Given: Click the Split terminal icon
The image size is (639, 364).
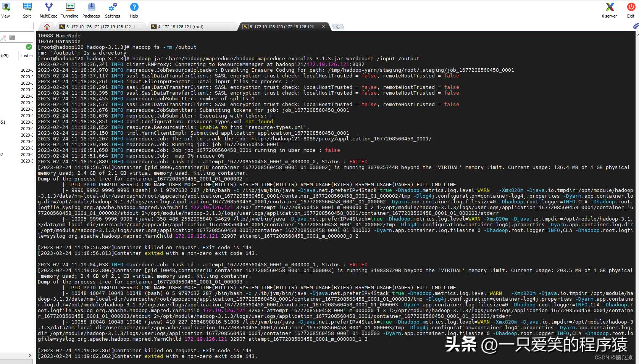Looking at the screenshot, I should (27, 10).
